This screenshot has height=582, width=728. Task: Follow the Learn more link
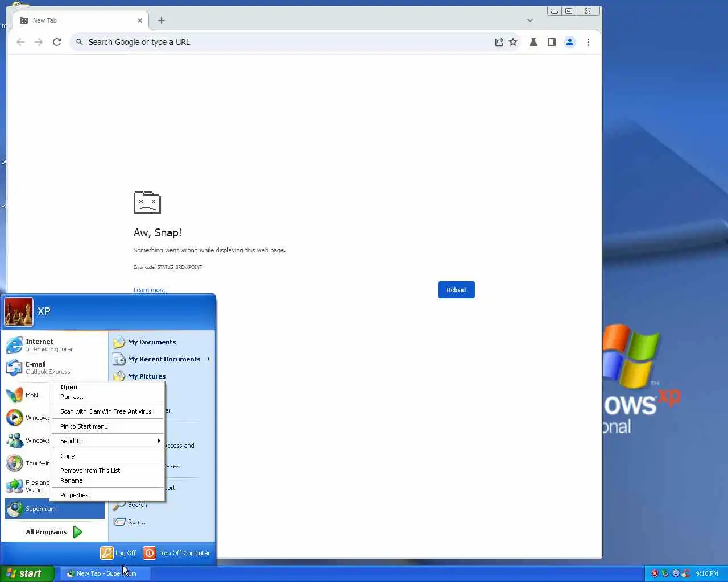pyautogui.click(x=149, y=290)
